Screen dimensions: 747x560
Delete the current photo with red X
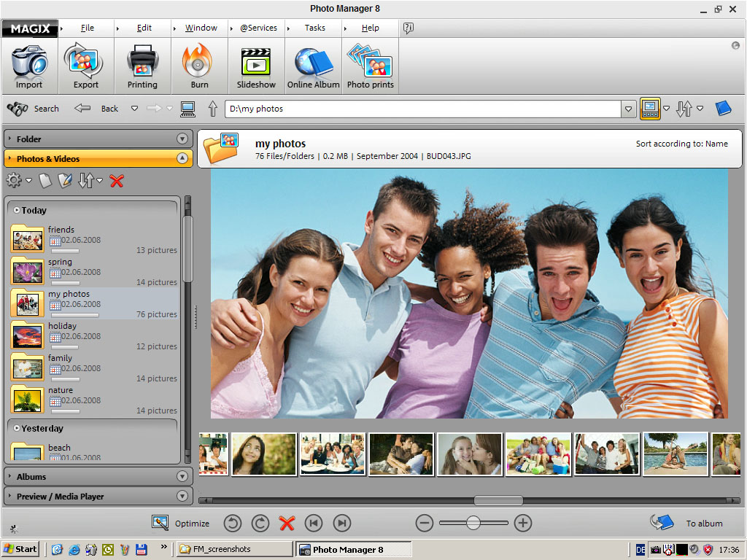(x=286, y=523)
